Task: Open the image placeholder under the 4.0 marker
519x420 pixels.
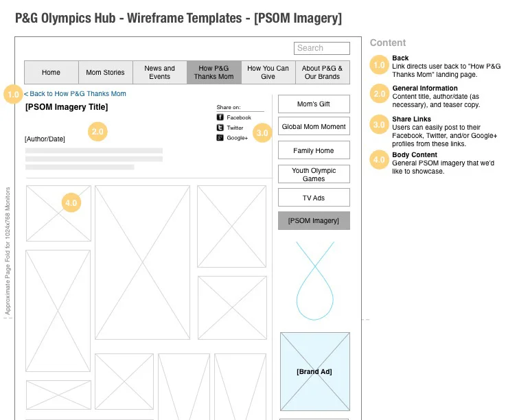Action: (x=58, y=213)
